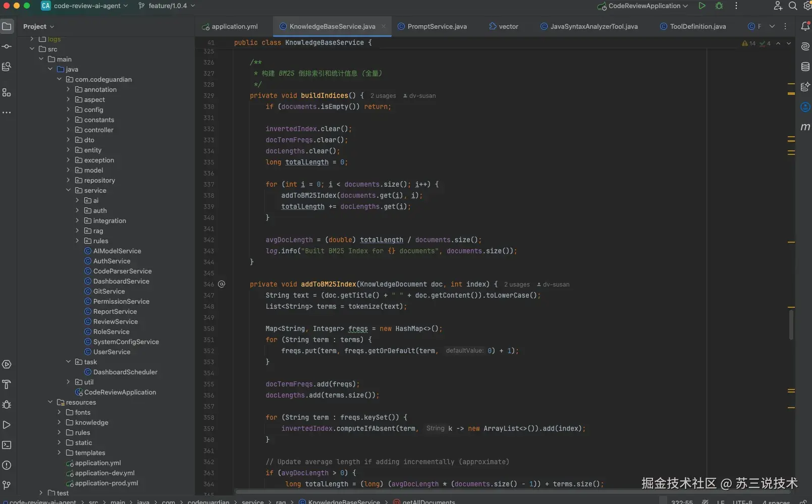Collapse the service package

click(69, 190)
